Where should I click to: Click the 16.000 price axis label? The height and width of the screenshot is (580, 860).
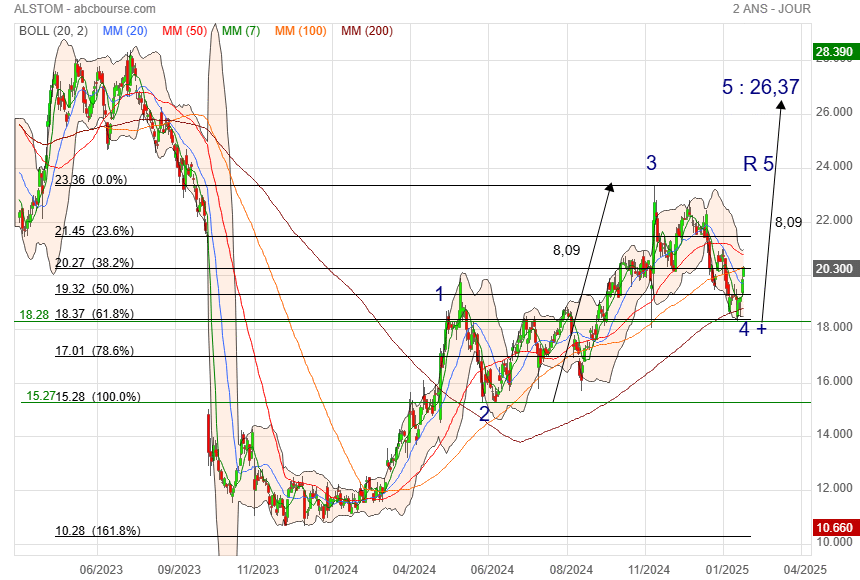pyautogui.click(x=834, y=381)
